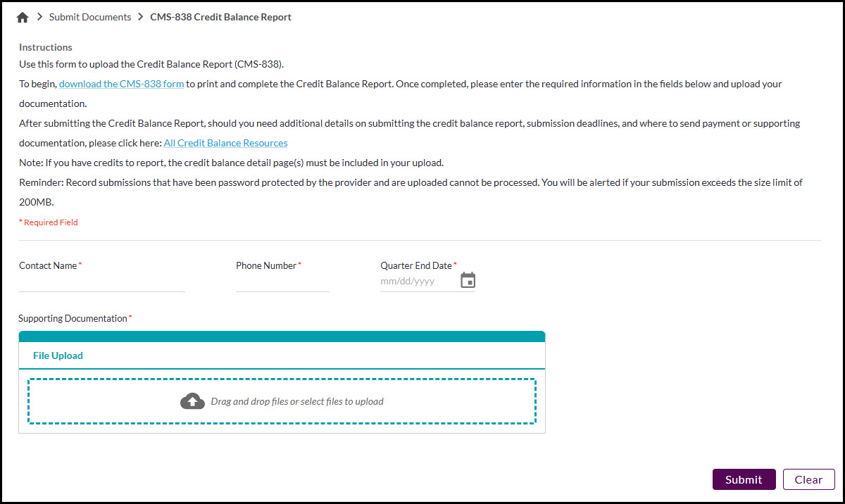Image resolution: width=845 pixels, height=504 pixels.
Task: Click the CMS-838 Credit Balance Report breadcrumb
Action: [220, 16]
